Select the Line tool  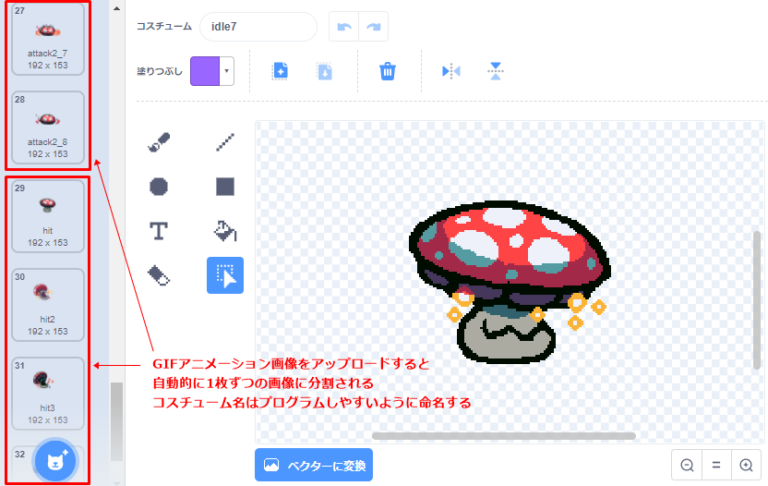(x=225, y=143)
